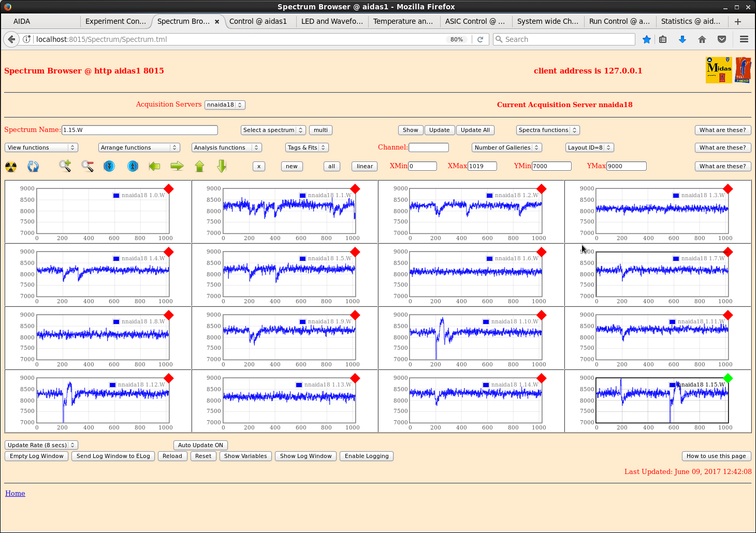This screenshot has width=756, height=533.
Task: Follow the Home link
Action: click(x=15, y=493)
